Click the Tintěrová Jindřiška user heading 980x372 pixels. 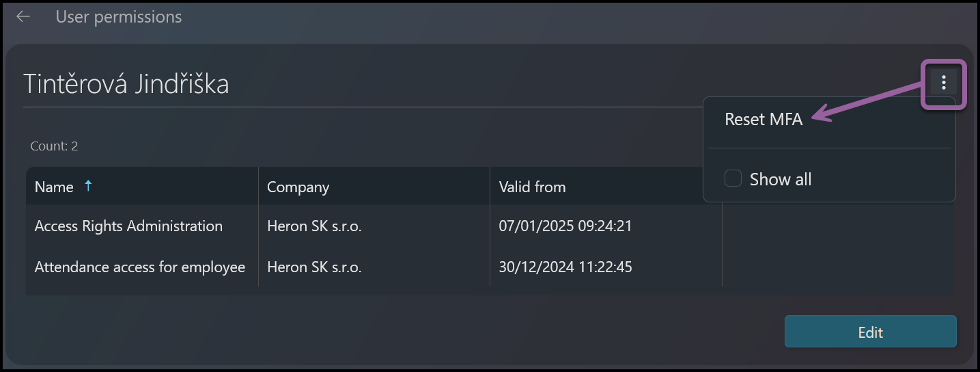coord(126,83)
